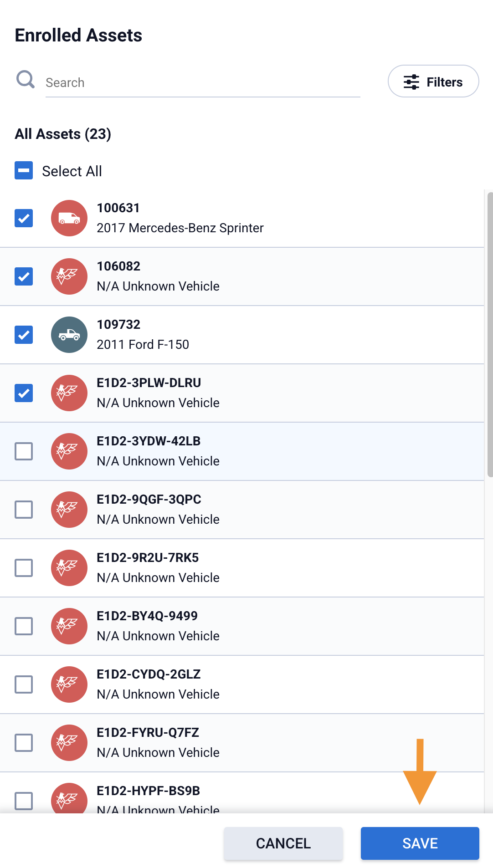Click the red icon beside E1D2-9QGF-3QPC

pos(69,510)
